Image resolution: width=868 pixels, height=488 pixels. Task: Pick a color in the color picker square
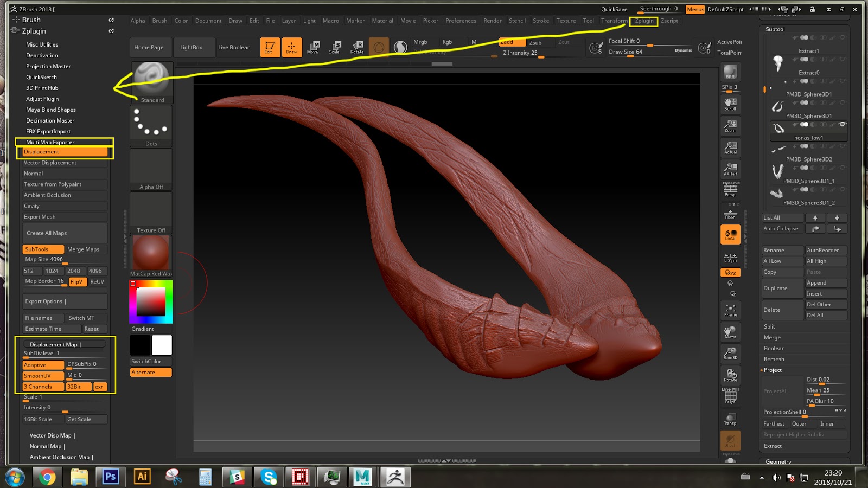tap(151, 302)
